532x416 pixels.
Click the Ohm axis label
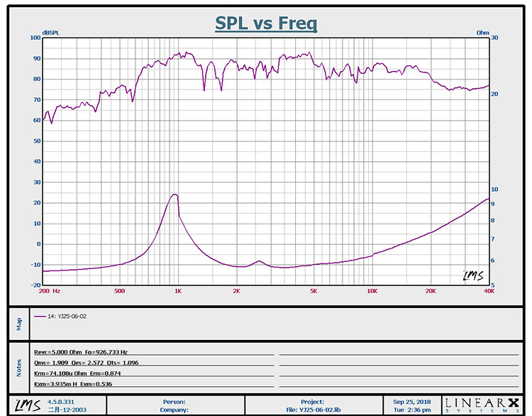coord(483,33)
